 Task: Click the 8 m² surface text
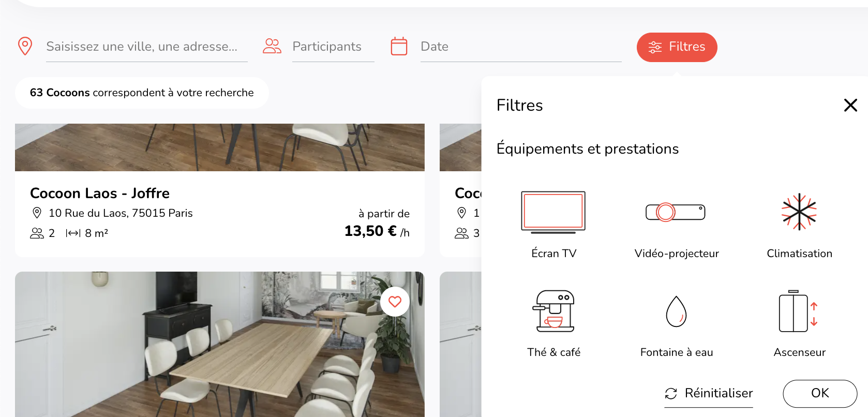point(97,233)
